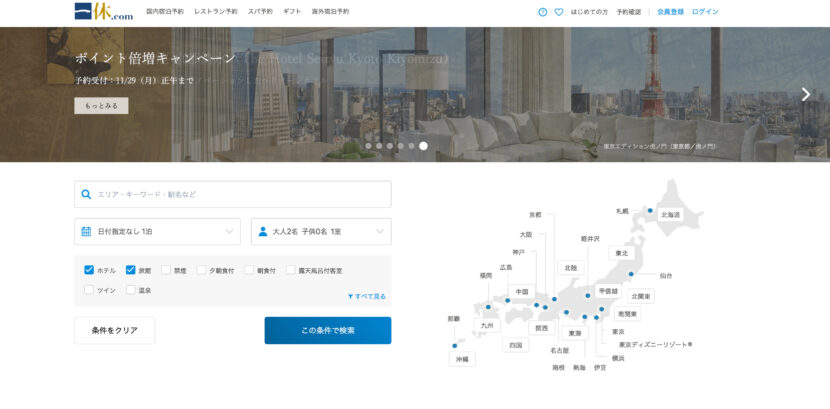Viewport: 830px width, 409px height.
Task: Click the もっとみる banner button
Action: (101, 106)
